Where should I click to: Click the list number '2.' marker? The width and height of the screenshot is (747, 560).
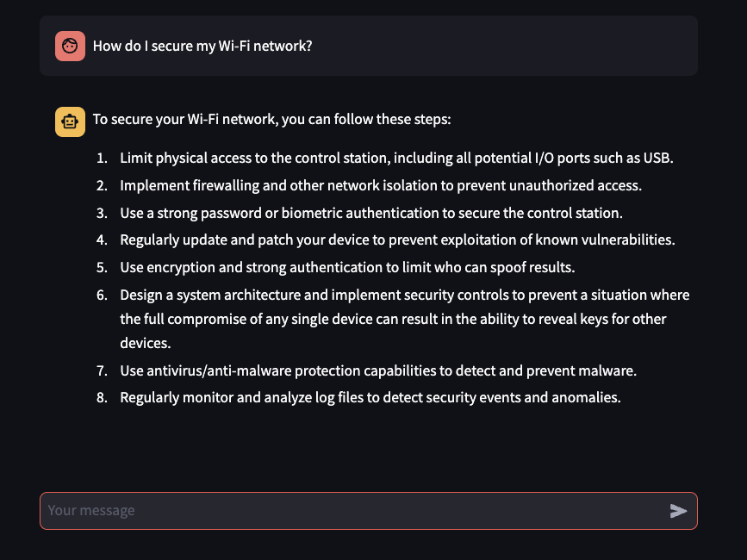coord(103,185)
